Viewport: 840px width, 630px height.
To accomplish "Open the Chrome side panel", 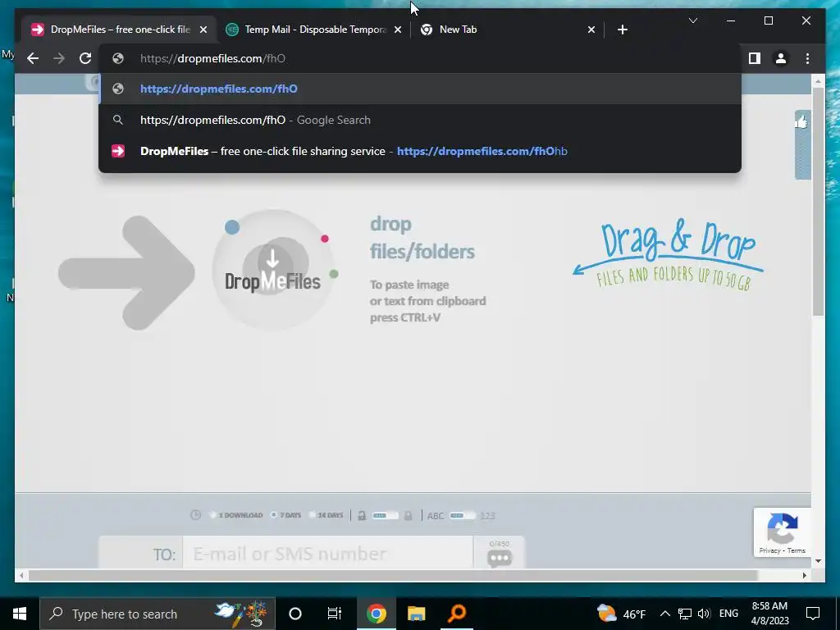I will (x=755, y=58).
